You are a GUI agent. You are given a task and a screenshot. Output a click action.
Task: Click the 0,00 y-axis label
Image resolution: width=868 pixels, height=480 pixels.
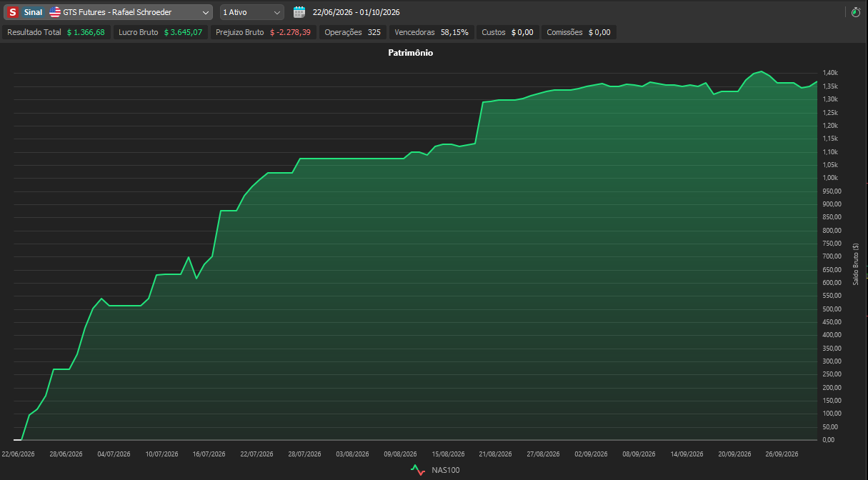coord(829,440)
